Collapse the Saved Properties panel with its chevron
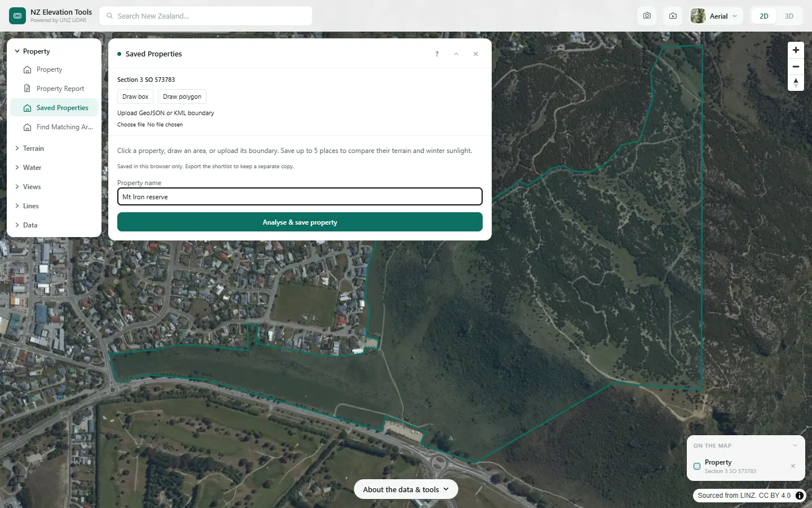This screenshot has height=508, width=812. tap(456, 54)
